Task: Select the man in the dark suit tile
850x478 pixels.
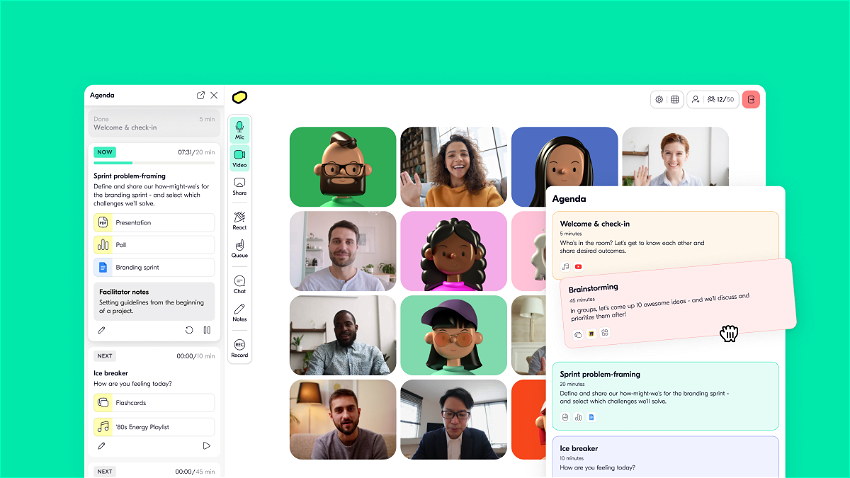Action: [454, 419]
